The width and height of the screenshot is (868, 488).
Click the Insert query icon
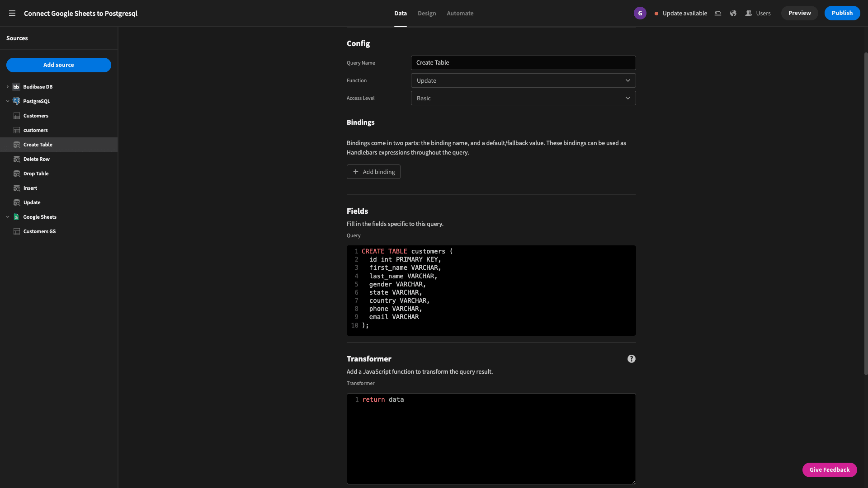tap(17, 188)
